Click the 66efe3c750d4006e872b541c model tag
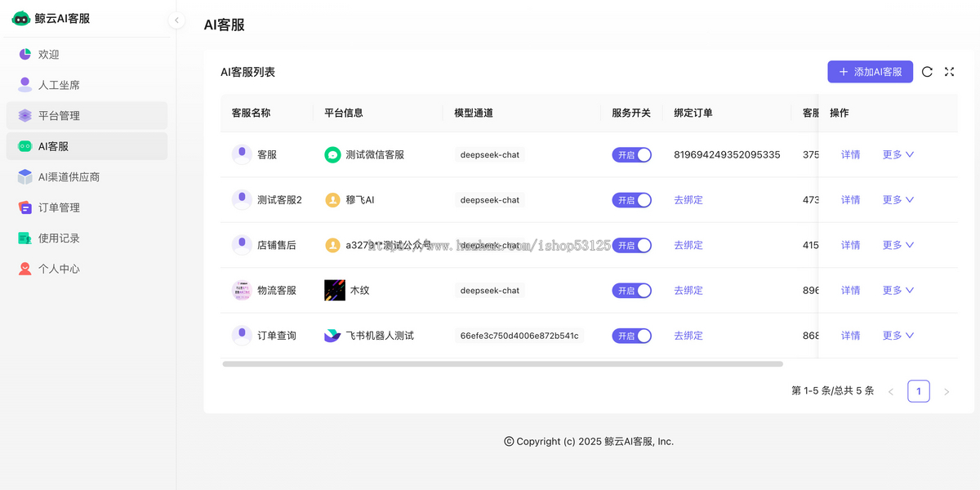Image resolution: width=980 pixels, height=490 pixels. coord(519,336)
